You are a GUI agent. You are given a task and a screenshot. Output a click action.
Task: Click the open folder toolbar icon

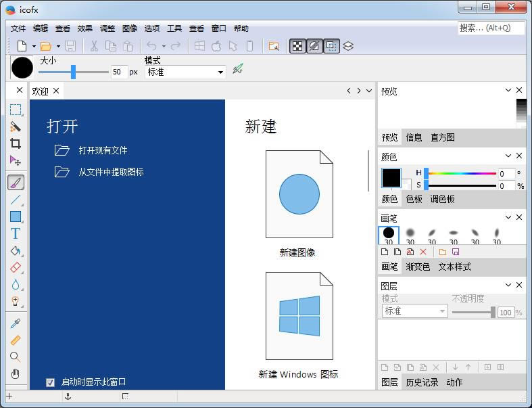click(46, 46)
